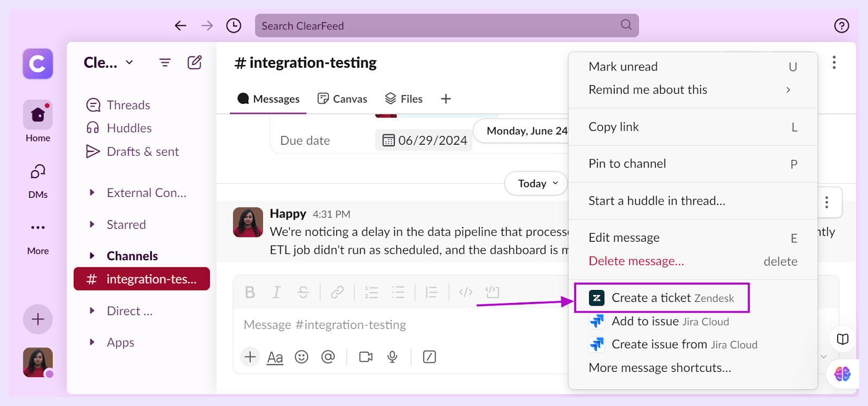Insert a code block
Screen dimensions: 868x406
(x=492, y=292)
